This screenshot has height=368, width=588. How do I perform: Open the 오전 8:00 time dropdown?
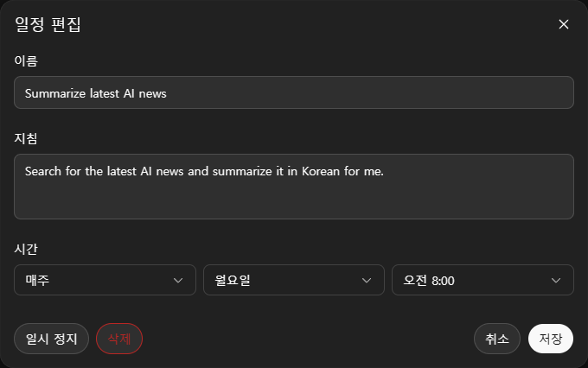(x=483, y=280)
